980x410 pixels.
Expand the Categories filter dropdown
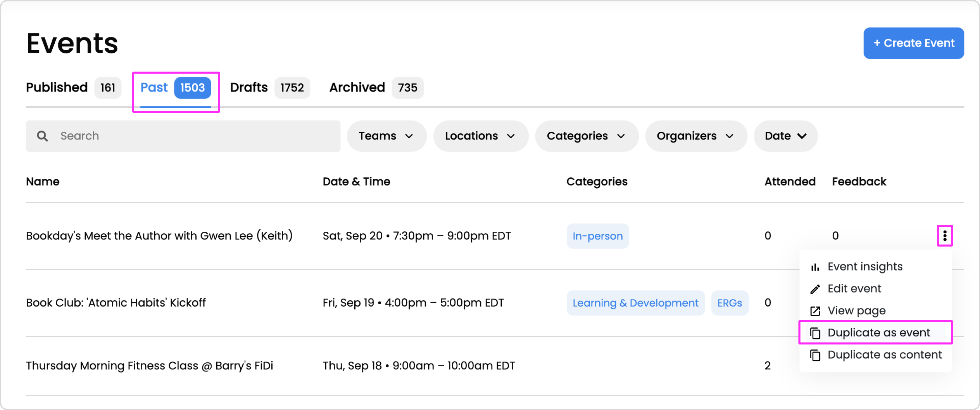point(586,136)
